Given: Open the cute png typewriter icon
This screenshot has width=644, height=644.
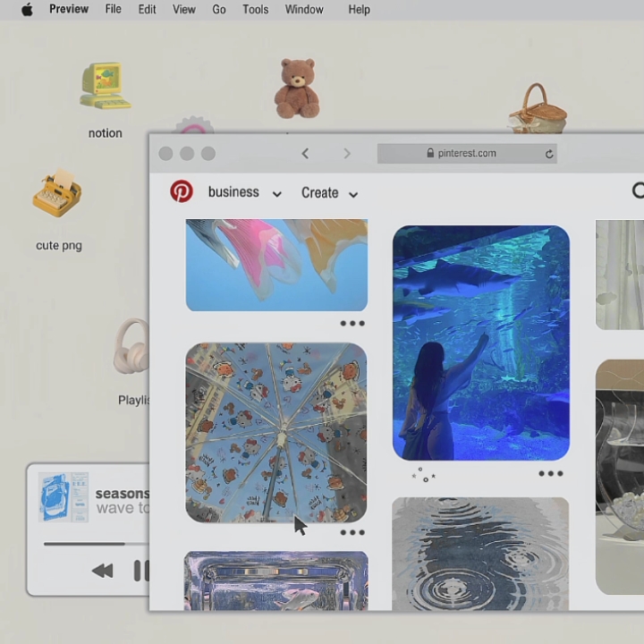Looking at the screenshot, I should pos(57,194).
